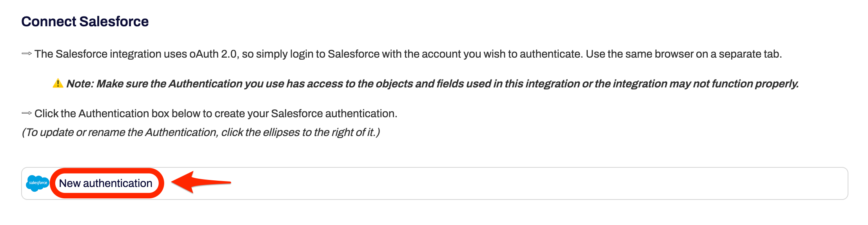This screenshot has height=225, width=868.
Task: Click the arrow bullet before the oAuth sentence
Action: click(27, 54)
